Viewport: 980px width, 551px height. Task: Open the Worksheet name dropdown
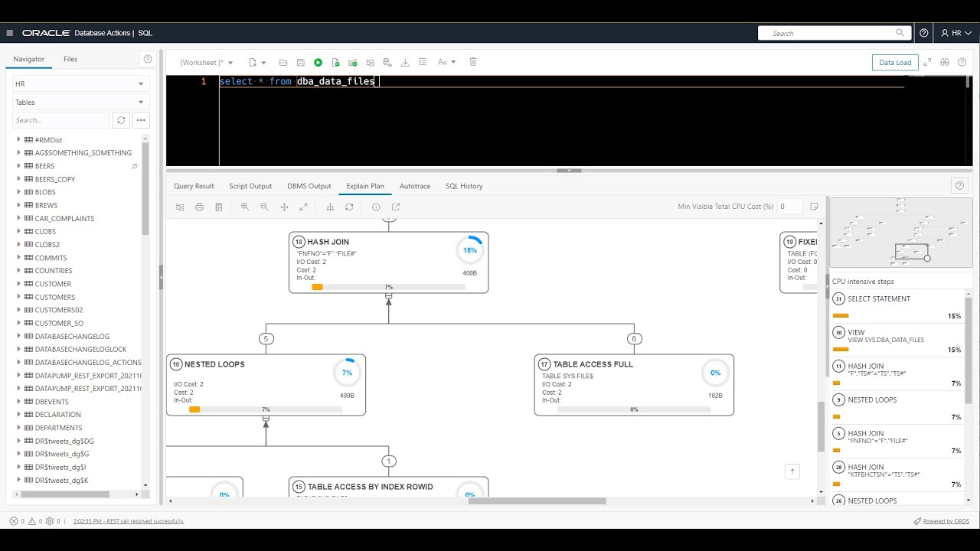[207, 62]
